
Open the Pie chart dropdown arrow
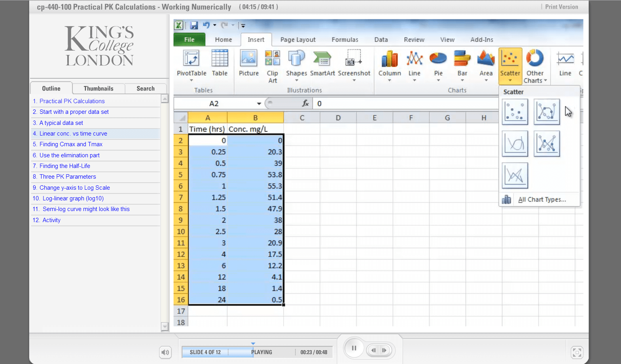[x=438, y=80]
